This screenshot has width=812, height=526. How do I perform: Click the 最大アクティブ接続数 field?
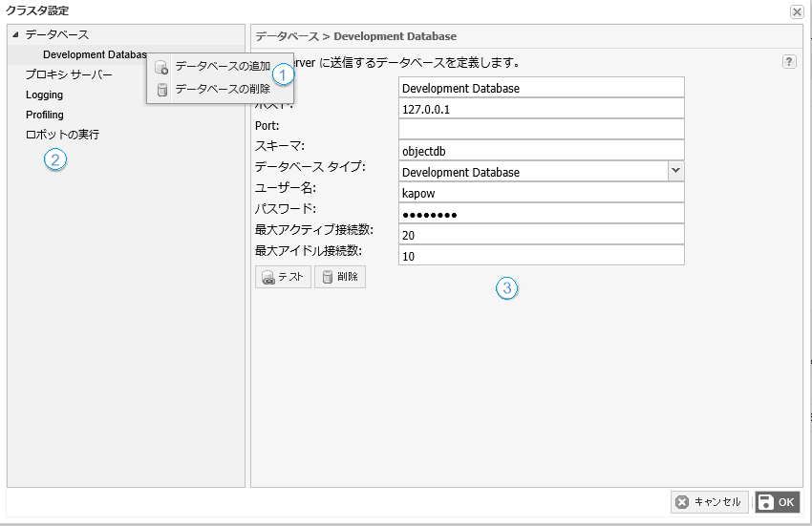click(x=541, y=234)
